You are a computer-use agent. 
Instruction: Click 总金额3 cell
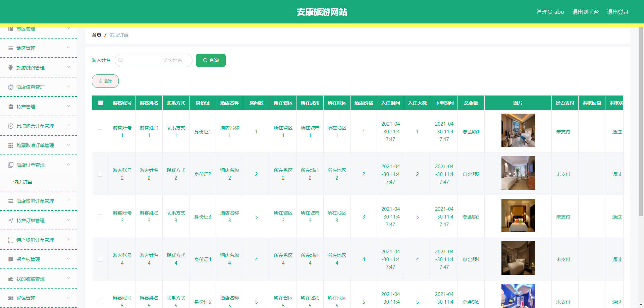(x=471, y=217)
